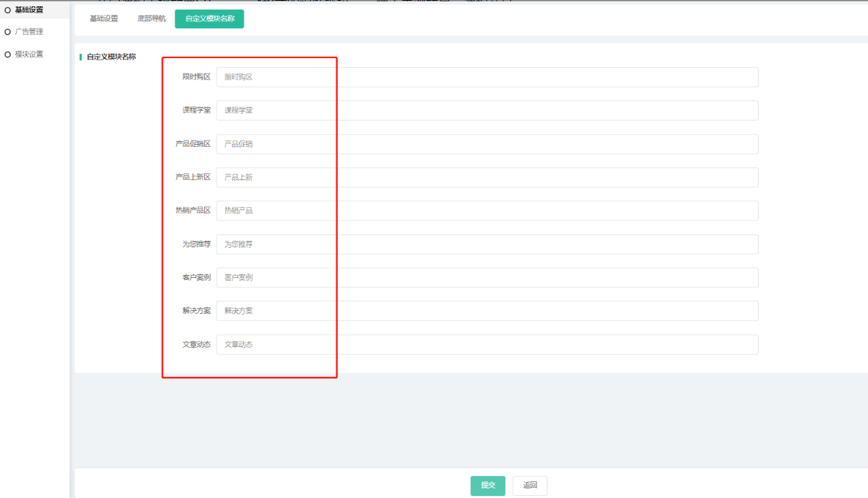This screenshot has width=868, height=498.
Task: Focus the 限时购区 input field
Action: 487,77
